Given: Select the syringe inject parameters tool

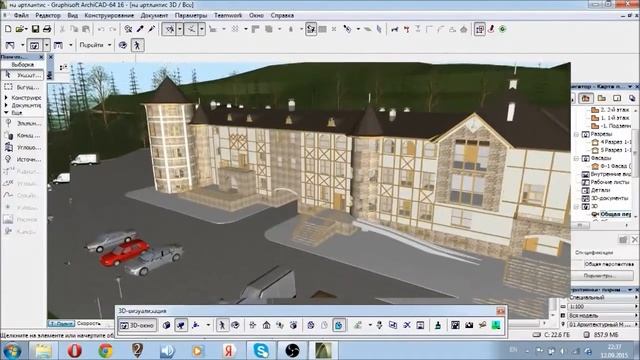Looking at the screenshot, I should pos(152,29).
